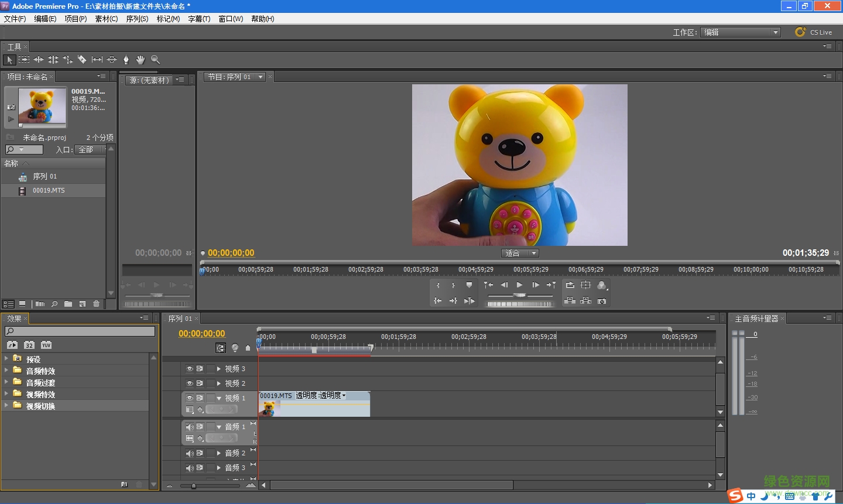Hide the 视频 1 track with its eye toggle
This screenshot has height=504, width=843.
(189, 397)
